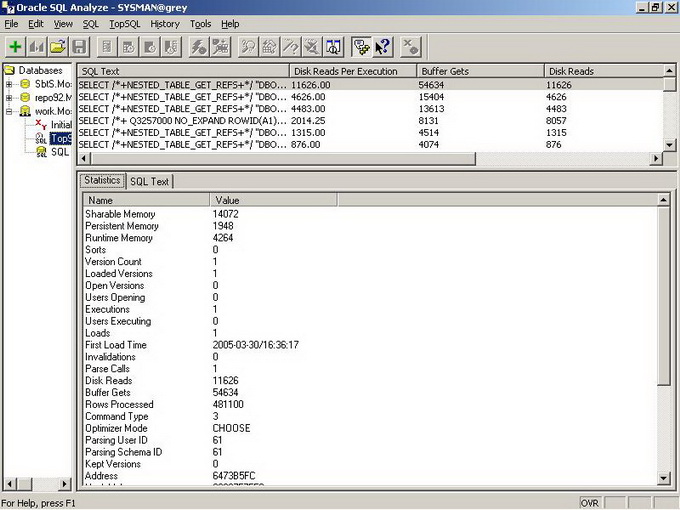Open the SQL menu
This screenshot has width=680, height=510.
[91, 24]
